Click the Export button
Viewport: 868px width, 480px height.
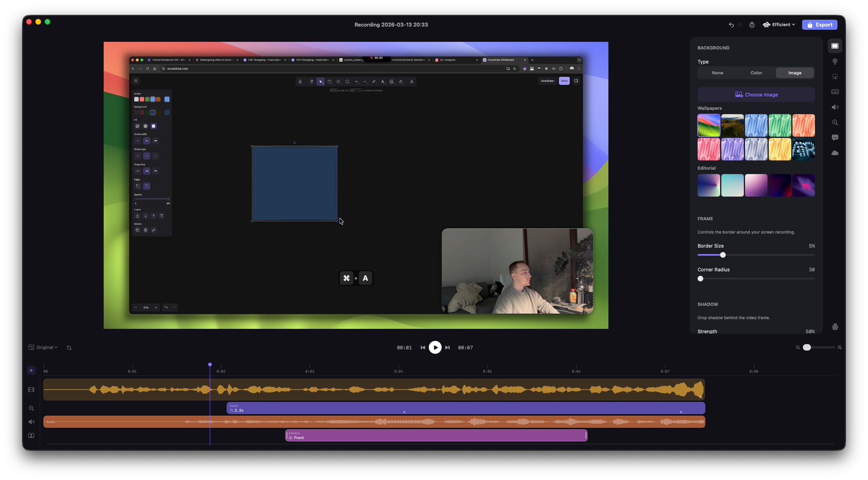(819, 25)
